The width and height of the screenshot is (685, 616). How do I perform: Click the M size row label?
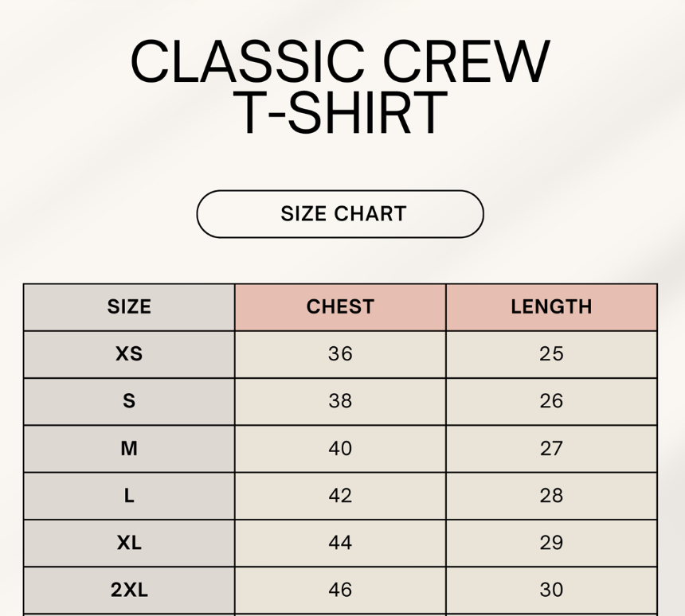tap(129, 449)
